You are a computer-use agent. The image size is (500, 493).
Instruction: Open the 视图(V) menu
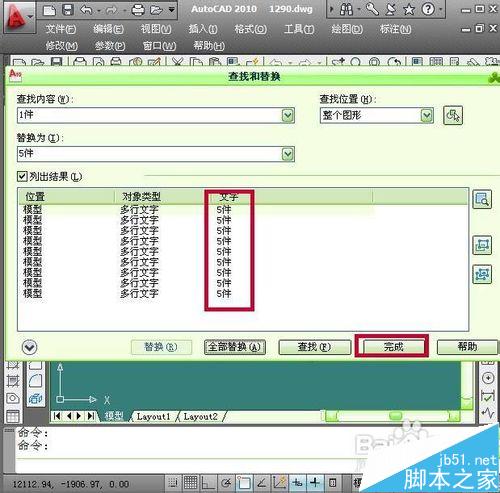point(156,29)
